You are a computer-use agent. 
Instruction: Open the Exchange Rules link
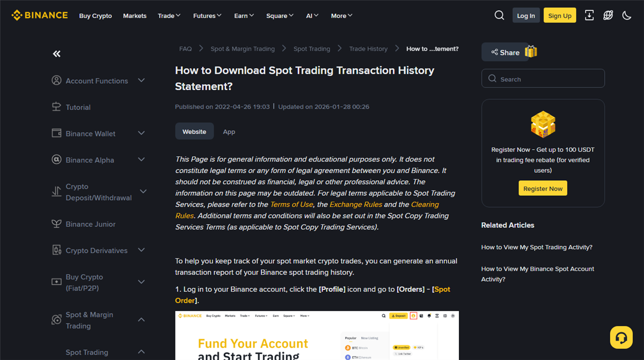pos(356,204)
